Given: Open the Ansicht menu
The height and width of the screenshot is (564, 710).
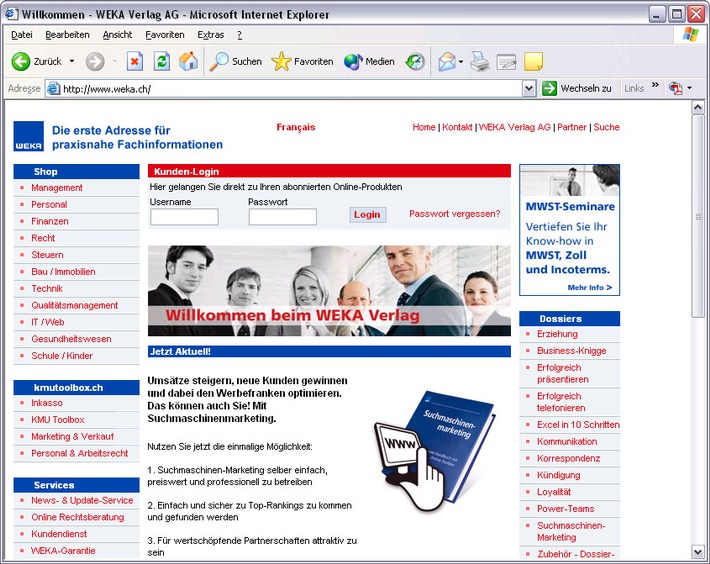Looking at the screenshot, I should pos(117,35).
